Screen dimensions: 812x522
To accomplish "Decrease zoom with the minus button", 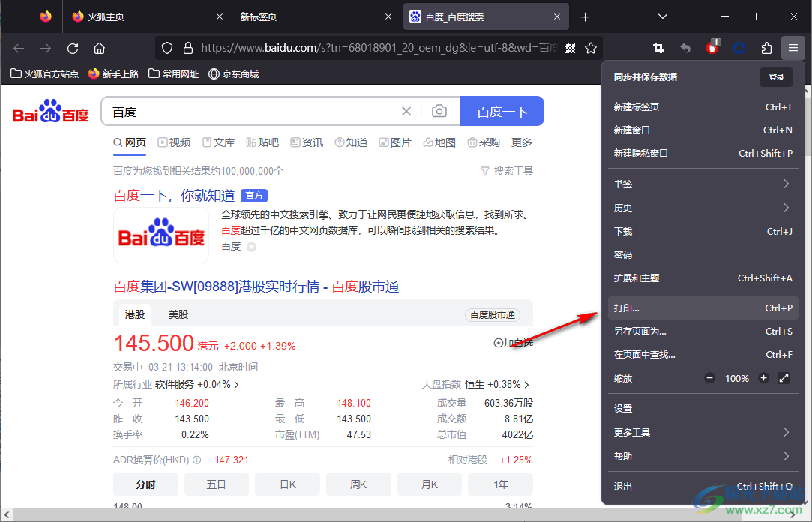I will pos(709,378).
